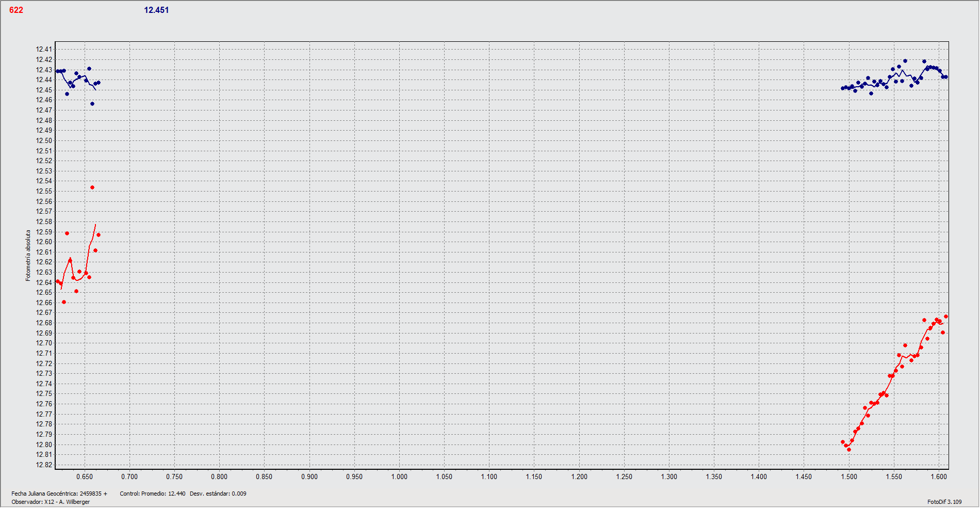Click the "FotoDif 3.109" version text
Viewport: 980px width, 508px height.
tap(944, 502)
